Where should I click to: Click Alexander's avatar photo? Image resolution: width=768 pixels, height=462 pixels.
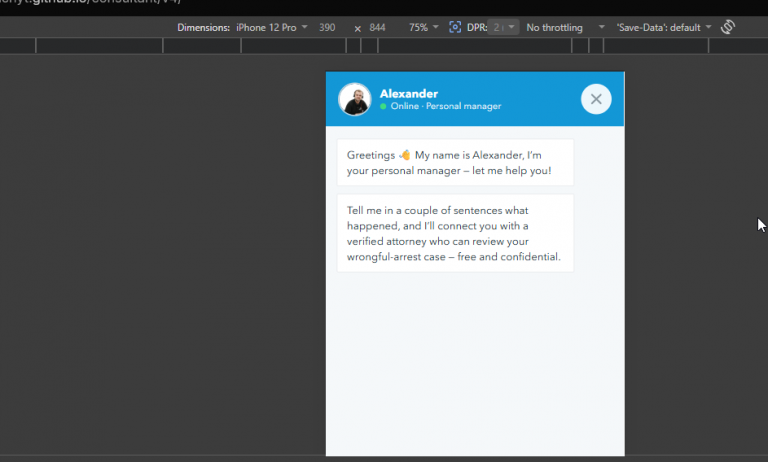(355, 99)
